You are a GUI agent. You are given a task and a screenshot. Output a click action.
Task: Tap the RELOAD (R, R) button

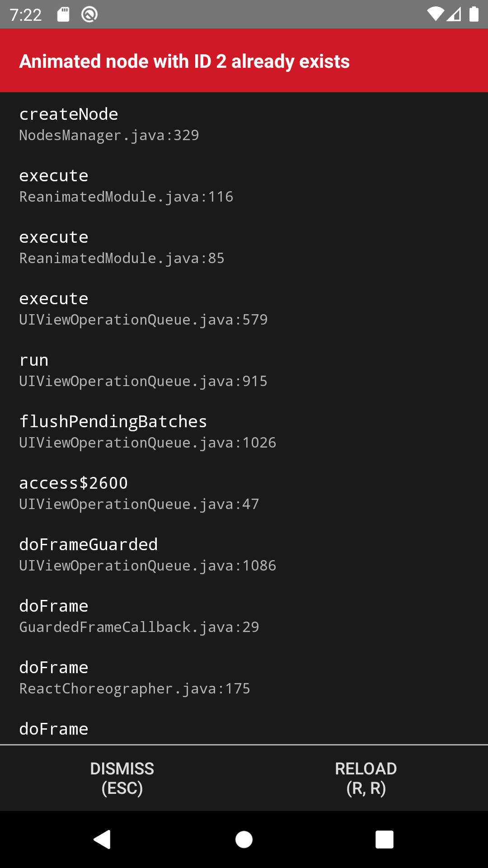[x=366, y=778]
